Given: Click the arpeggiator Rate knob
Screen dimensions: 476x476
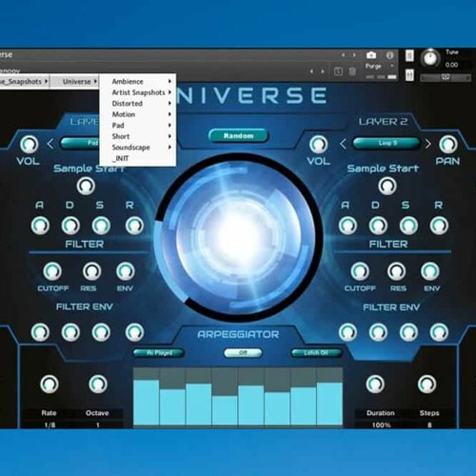Looking at the screenshot, I should (x=50, y=384).
